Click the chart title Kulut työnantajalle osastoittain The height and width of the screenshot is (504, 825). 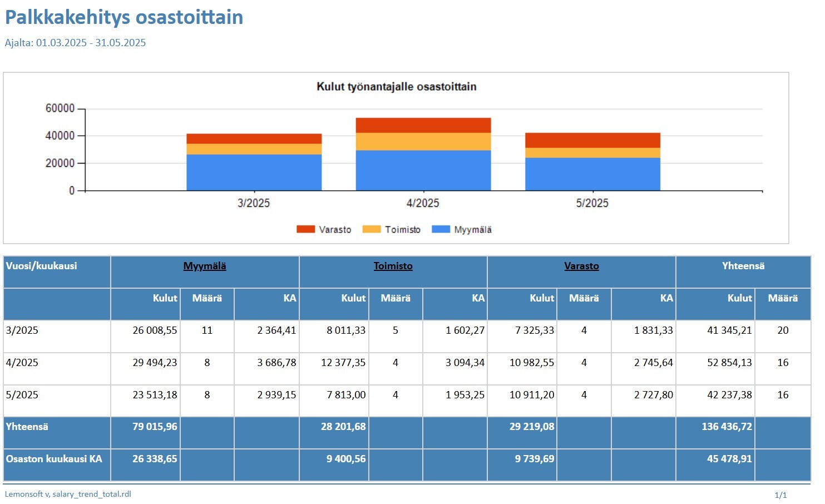click(x=396, y=87)
